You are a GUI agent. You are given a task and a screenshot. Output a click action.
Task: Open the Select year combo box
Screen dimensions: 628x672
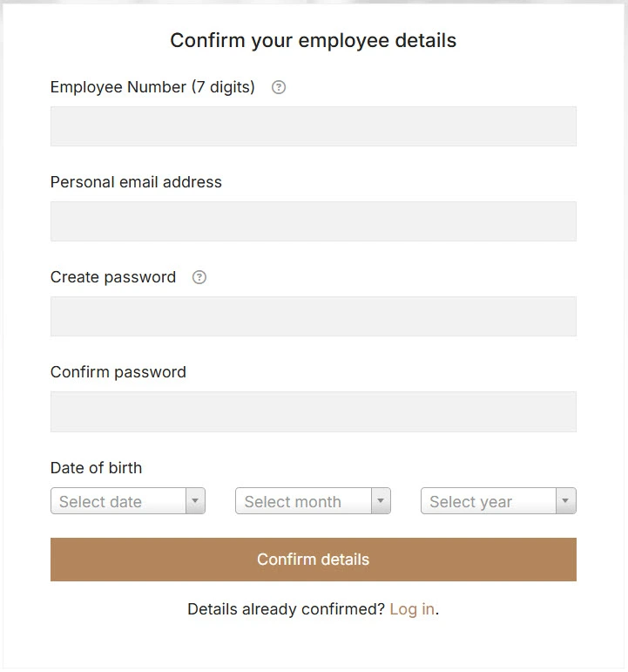click(x=489, y=501)
